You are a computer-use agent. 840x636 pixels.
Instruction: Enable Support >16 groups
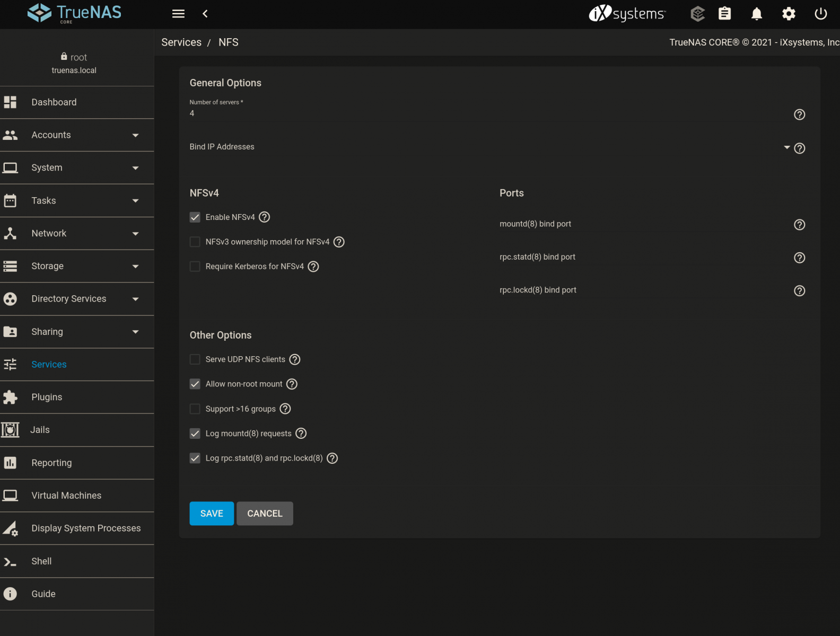coord(195,409)
